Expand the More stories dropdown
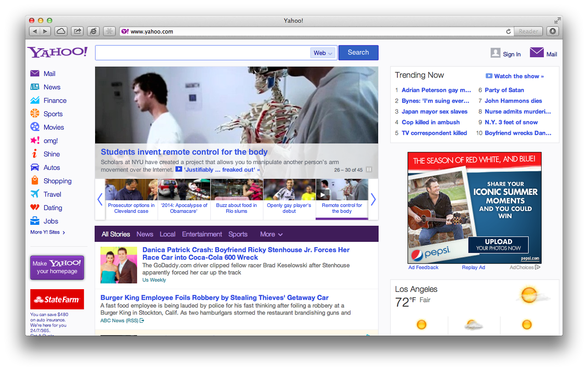Image resolution: width=588 pixels, height=371 pixels. pos(271,234)
